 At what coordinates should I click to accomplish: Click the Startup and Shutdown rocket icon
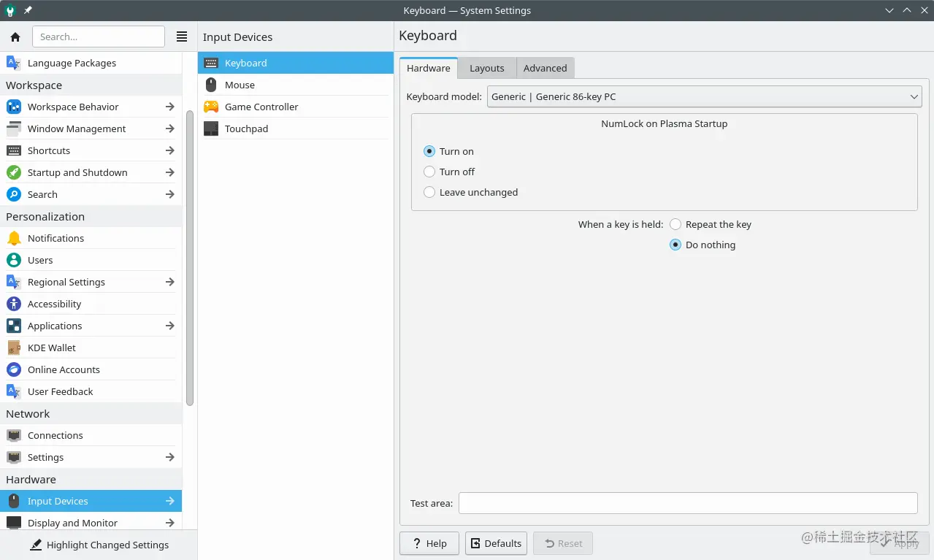pyautogui.click(x=14, y=172)
